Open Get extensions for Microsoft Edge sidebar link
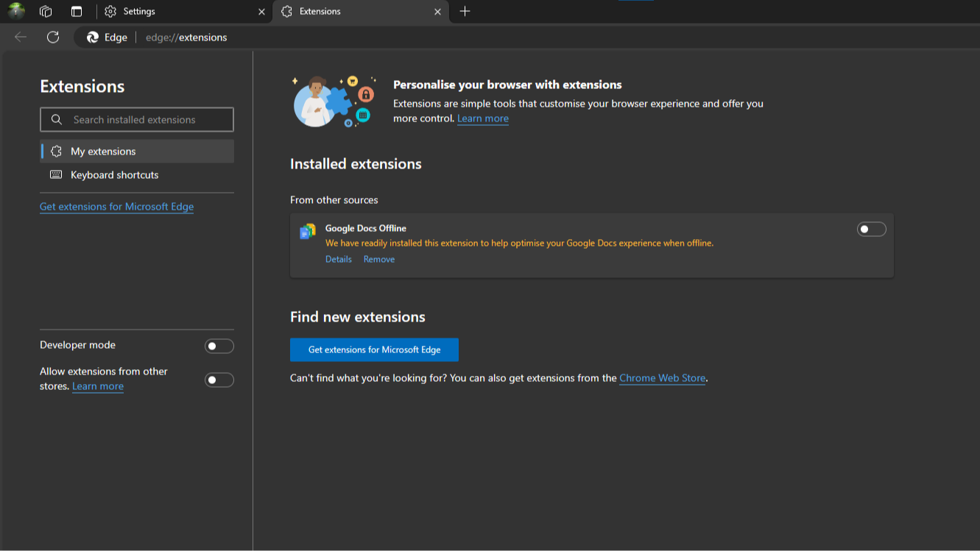This screenshot has width=980, height=551. [x=117, y=207]
